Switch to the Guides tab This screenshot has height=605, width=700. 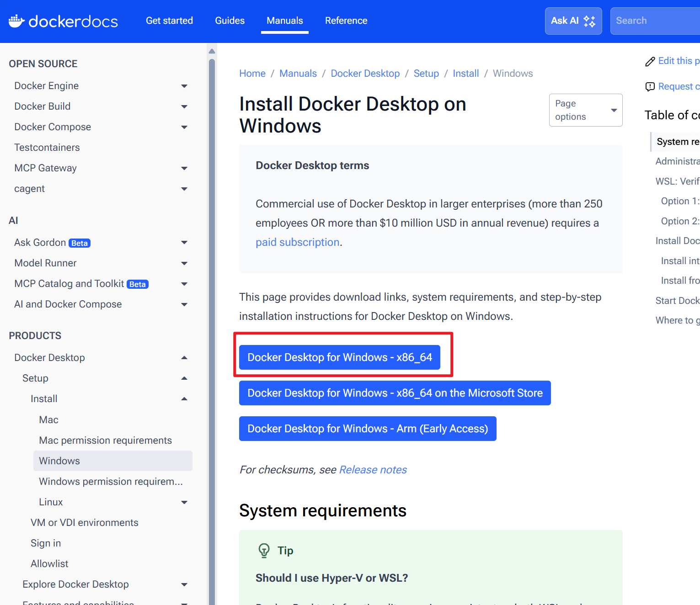pos(230,21)
